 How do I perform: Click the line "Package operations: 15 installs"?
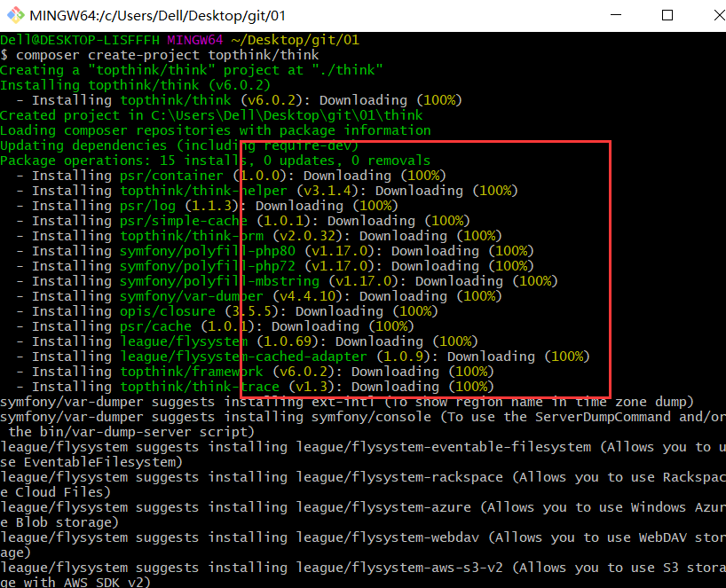pos(216,161)
